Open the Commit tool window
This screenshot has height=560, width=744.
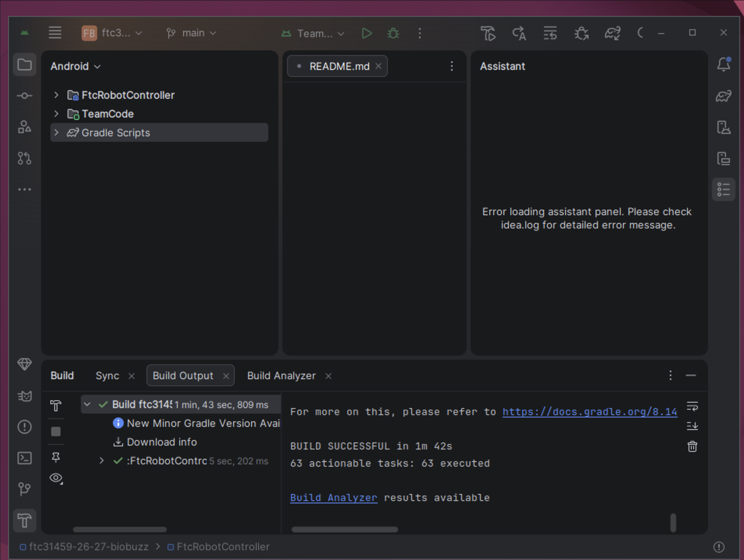[24, 96]
